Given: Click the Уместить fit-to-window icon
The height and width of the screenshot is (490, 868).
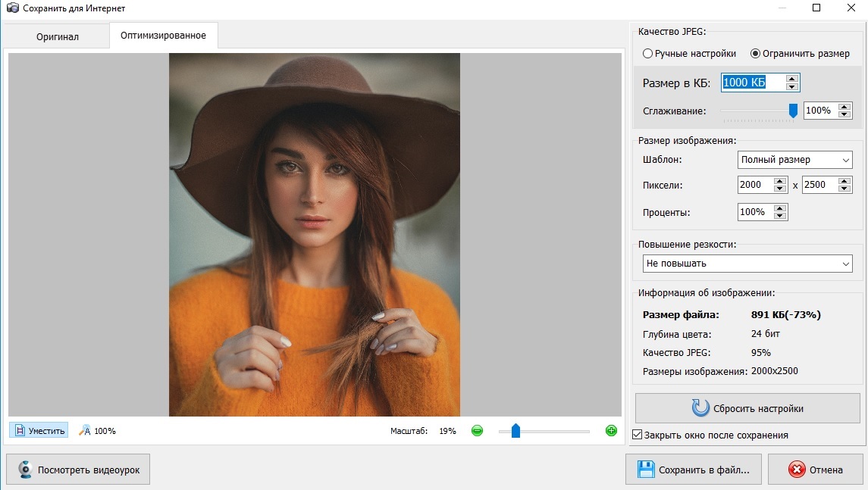Looking at the screenshot, I should pyautogui.click(x=20, y=431).
